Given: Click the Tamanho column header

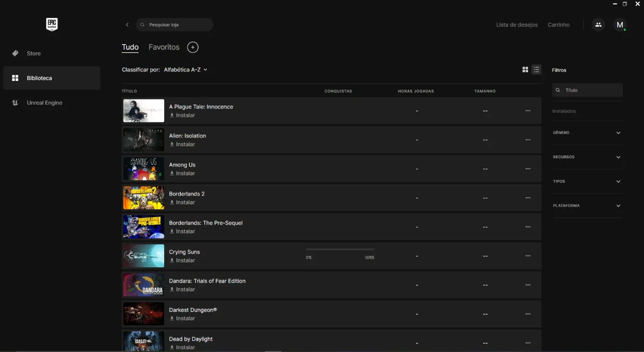Looking at the screenshot, I should tap(485, 91).
